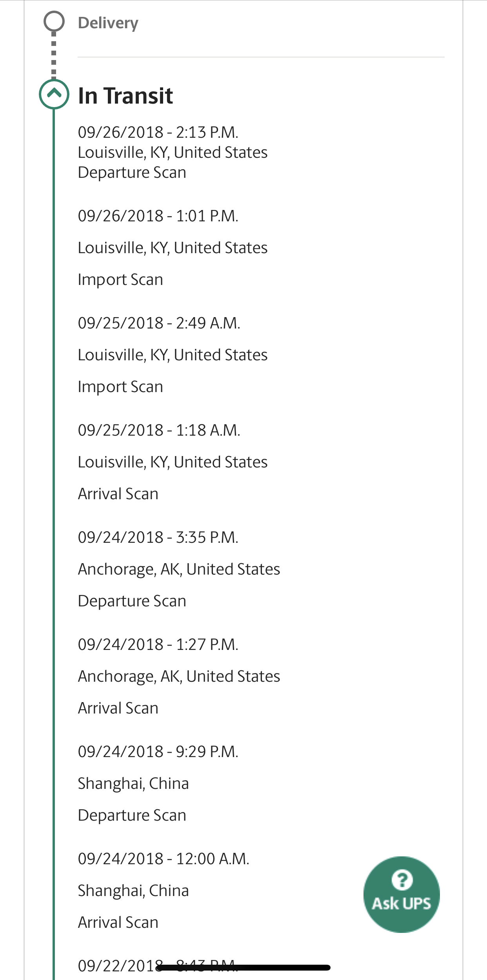
Task: Click the question mark icon in Ask UPS
Action: [402, 880]
